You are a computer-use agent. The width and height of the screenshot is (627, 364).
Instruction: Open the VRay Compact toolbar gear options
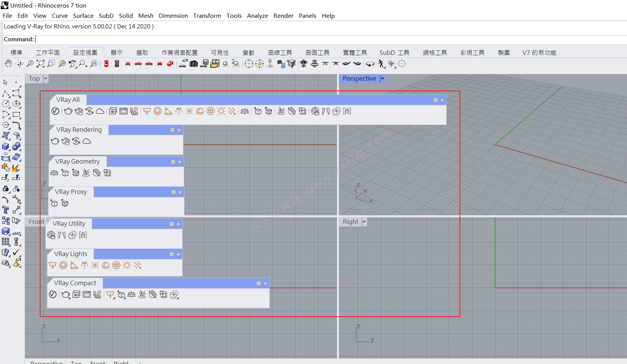259,283
